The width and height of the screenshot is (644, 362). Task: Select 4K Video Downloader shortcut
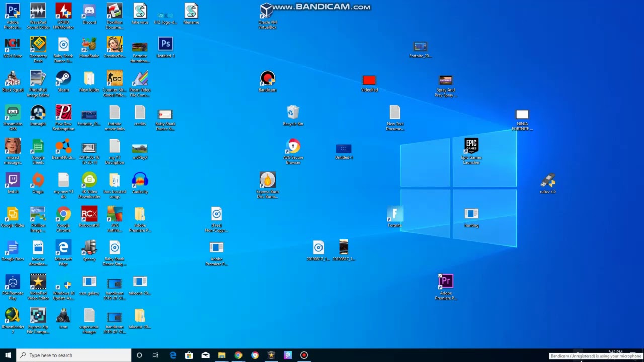tap(89, 185)
